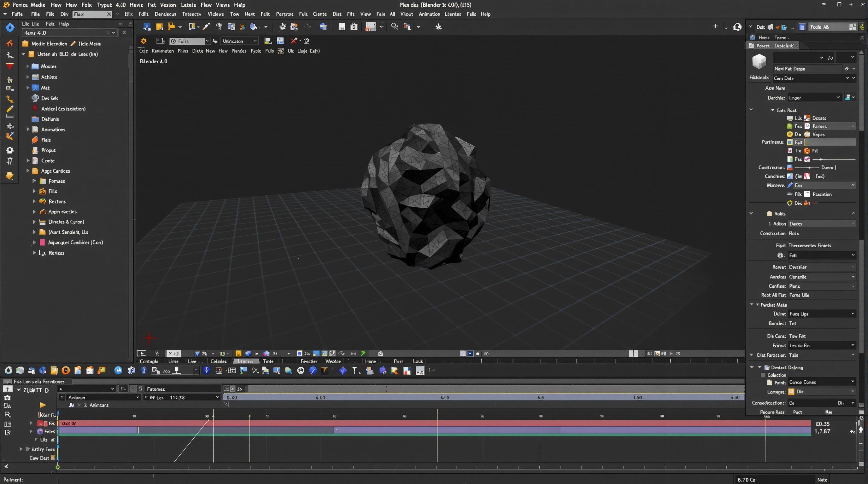Click the first bottom toolbar gear-ring icon
This screenshot has height=484, width=868.
click(x=9, y=370)
